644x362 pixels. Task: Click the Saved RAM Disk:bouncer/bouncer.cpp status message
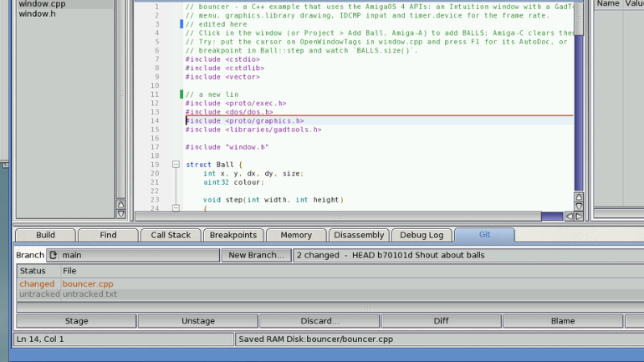[x=316, y=339]
